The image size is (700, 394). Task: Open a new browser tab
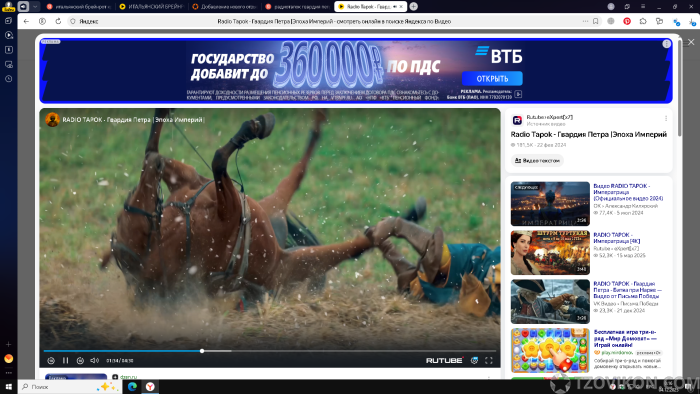click(x=414, y=6)
